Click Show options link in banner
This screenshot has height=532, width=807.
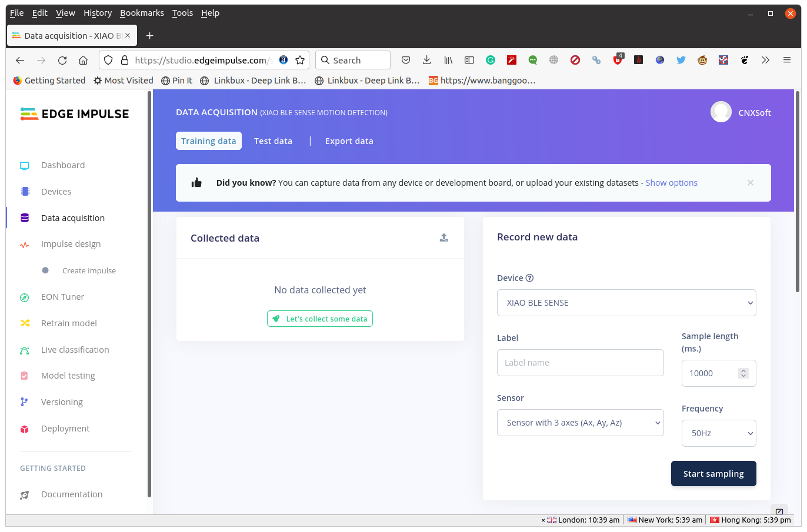[x=672, y=183]
